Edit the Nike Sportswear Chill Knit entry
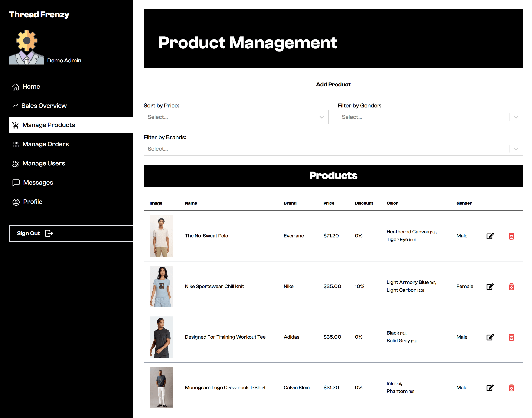Viewport: 532px width, 418px height. tap(490, 287)
